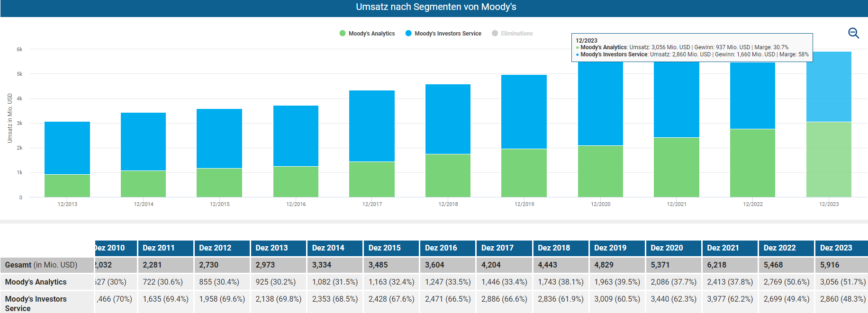
Task: Click the grey Eliminations legend dot
Action: (x=495, y=33)
